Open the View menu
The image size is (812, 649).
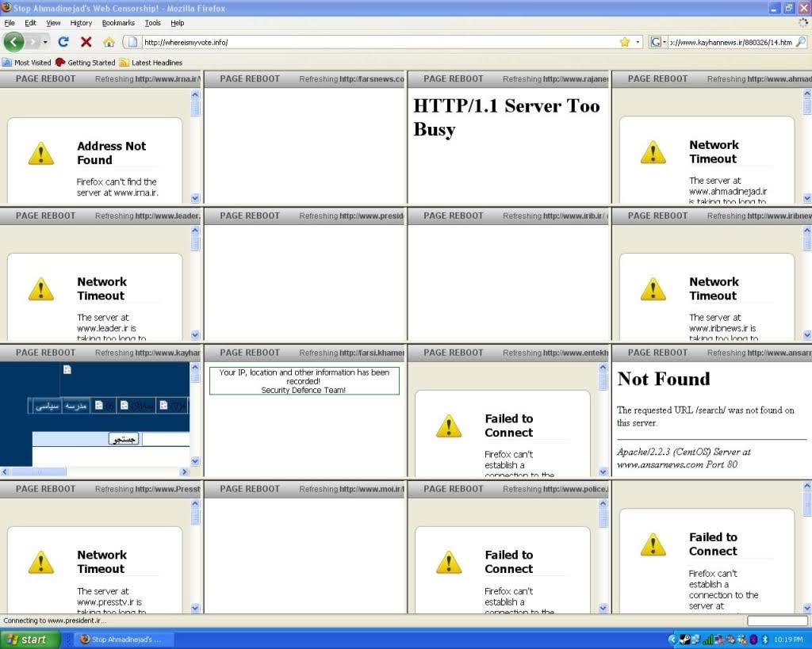click(53, 23)
